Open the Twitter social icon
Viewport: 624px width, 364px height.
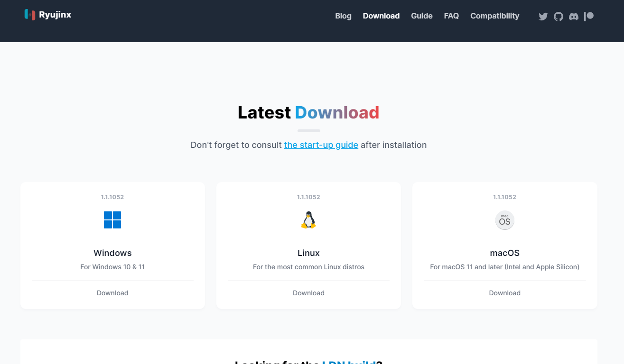pos(543,17)
